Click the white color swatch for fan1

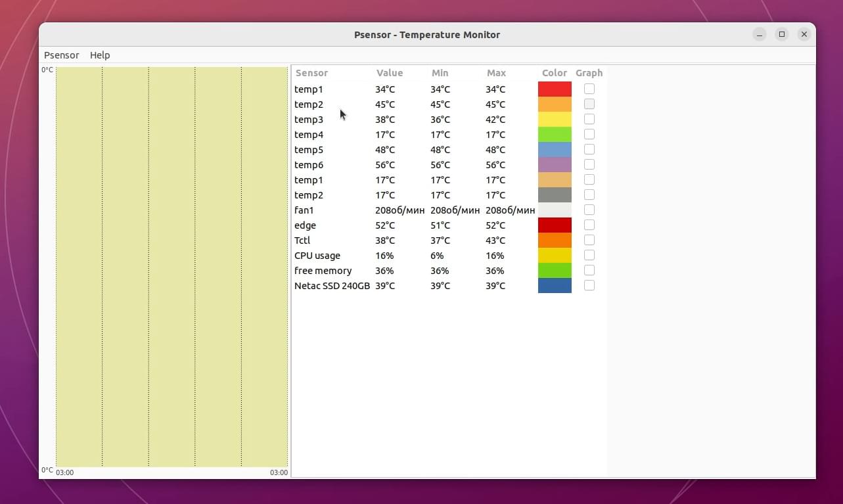tap(555, 210)
